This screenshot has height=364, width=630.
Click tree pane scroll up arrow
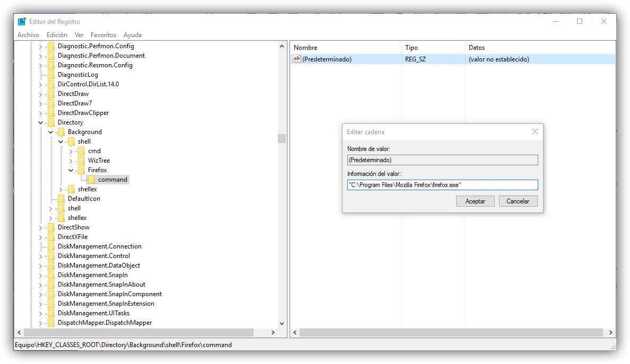click(x=282, y=46)
